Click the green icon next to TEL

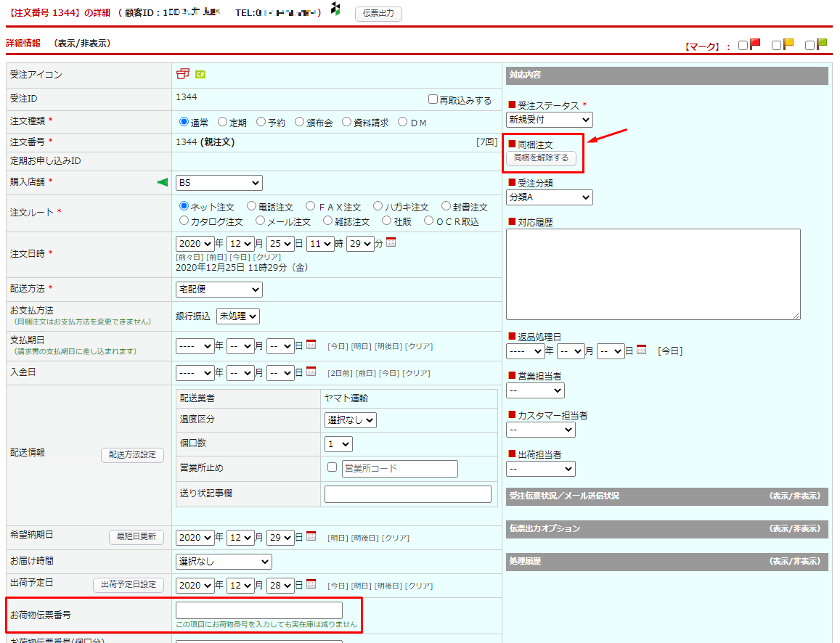(x=335, y=9)
